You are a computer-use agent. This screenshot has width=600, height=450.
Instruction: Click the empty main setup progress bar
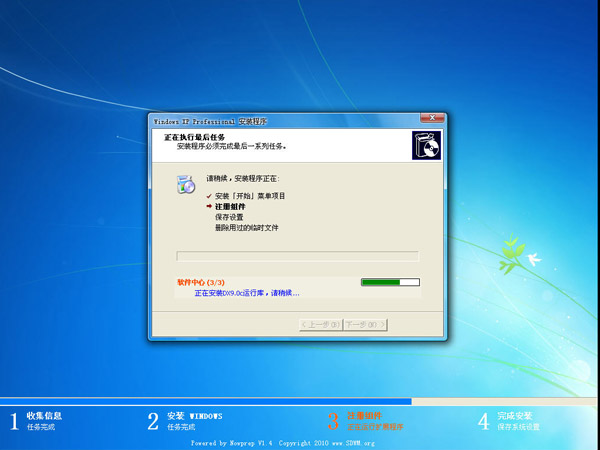click(x=297, y=256)
